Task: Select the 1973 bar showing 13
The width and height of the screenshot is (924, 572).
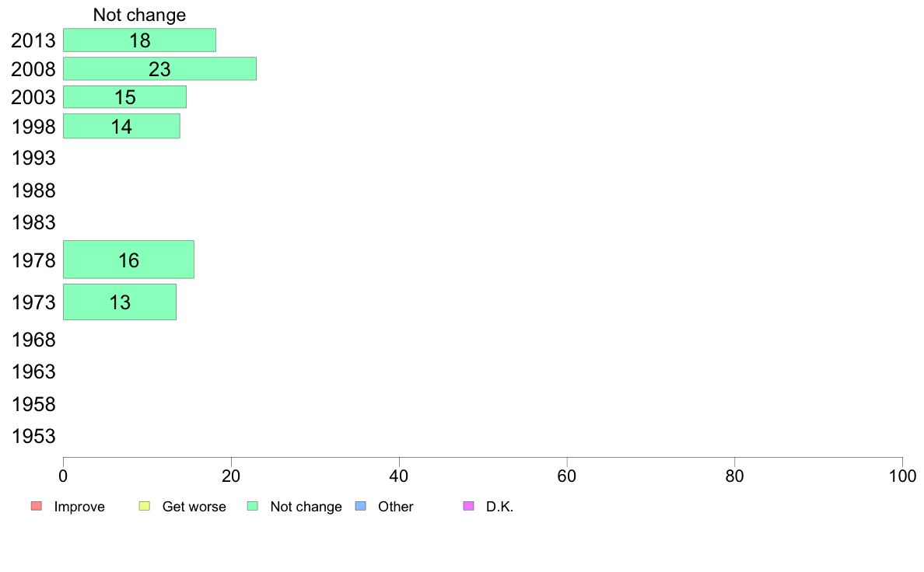Action: tap(120, 302)
